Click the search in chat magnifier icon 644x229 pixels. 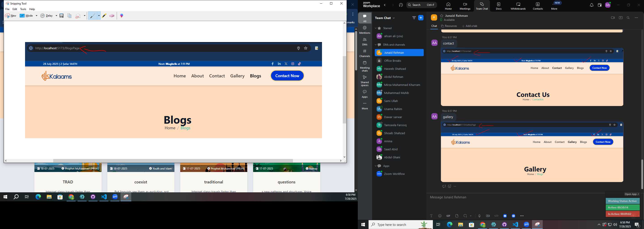pos(628,18)
